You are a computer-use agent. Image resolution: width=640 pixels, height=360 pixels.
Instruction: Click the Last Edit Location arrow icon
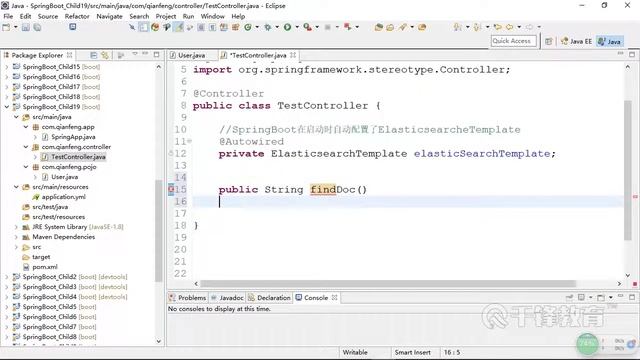point(498,27)
